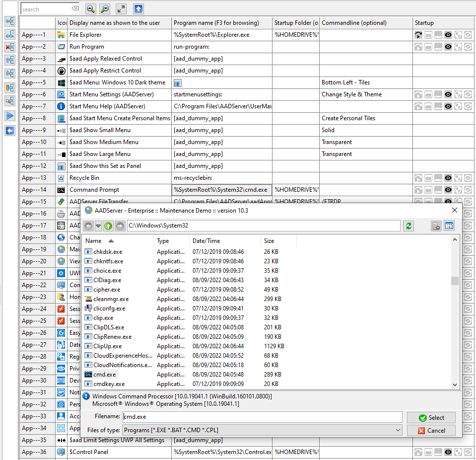The image size is (476, 460).
Task: Click the zoom in magnifier icon
Action: pyautogui.click(x=90, y=9)
